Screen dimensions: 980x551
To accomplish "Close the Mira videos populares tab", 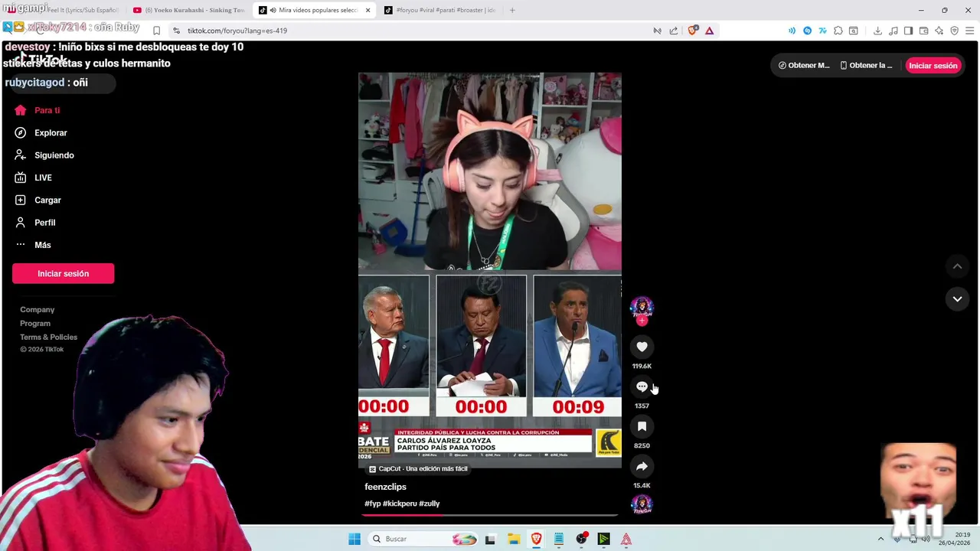I will pyautogui.click(x=367, y=10).
